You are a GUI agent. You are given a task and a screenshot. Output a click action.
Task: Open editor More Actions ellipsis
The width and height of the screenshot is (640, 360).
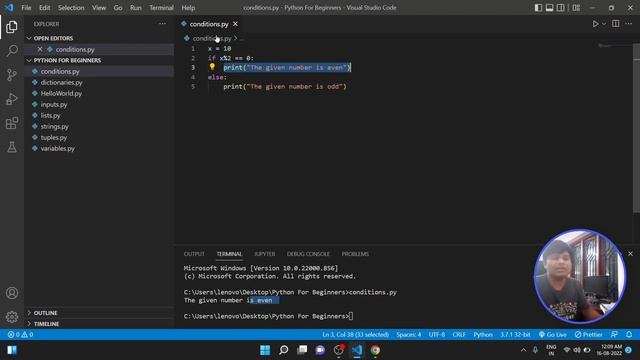click(x=628, y=24)
